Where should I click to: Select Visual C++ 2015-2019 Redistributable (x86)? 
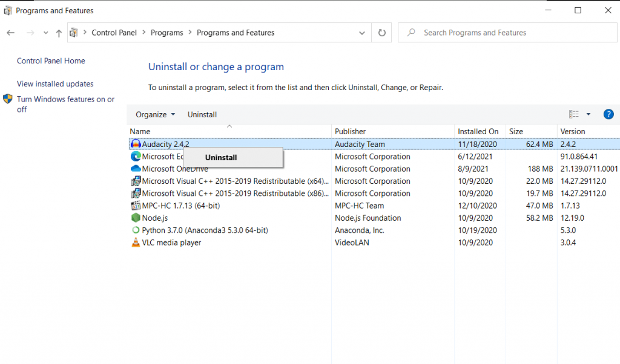pos(236,193)
